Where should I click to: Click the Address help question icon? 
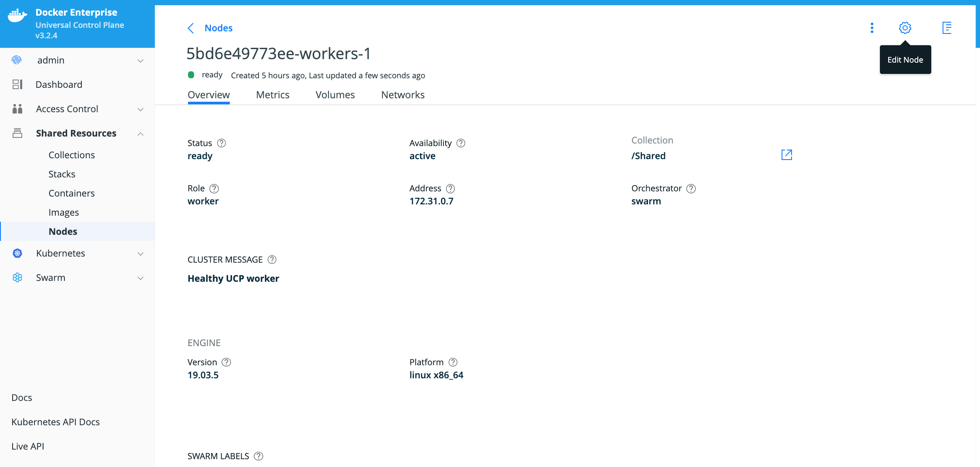[x=450, y=188]
